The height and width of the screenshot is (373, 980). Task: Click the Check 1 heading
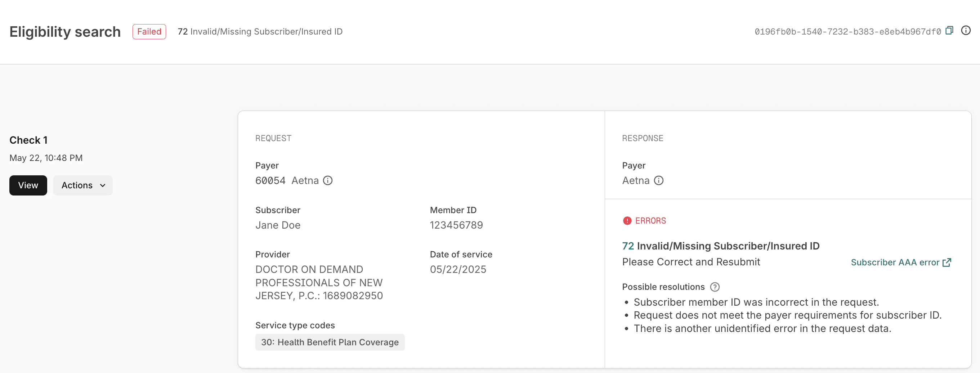point(28,140)
